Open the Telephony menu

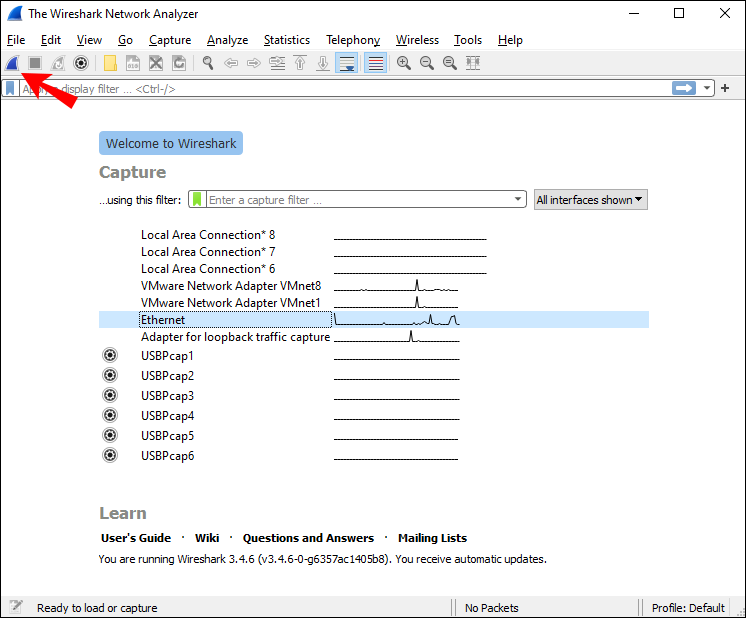[353, 40]
